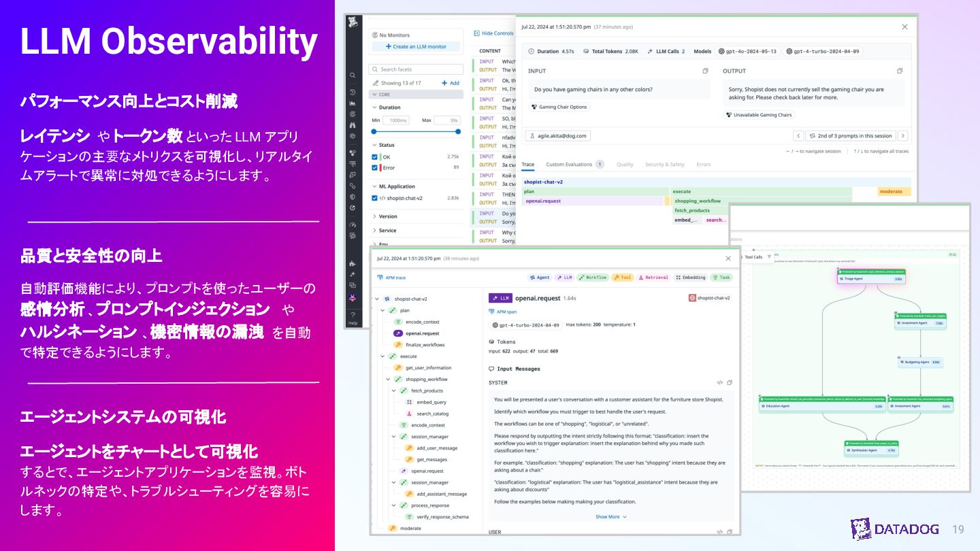
Task: Click the Max duration input box
Action: coord(447,120)
